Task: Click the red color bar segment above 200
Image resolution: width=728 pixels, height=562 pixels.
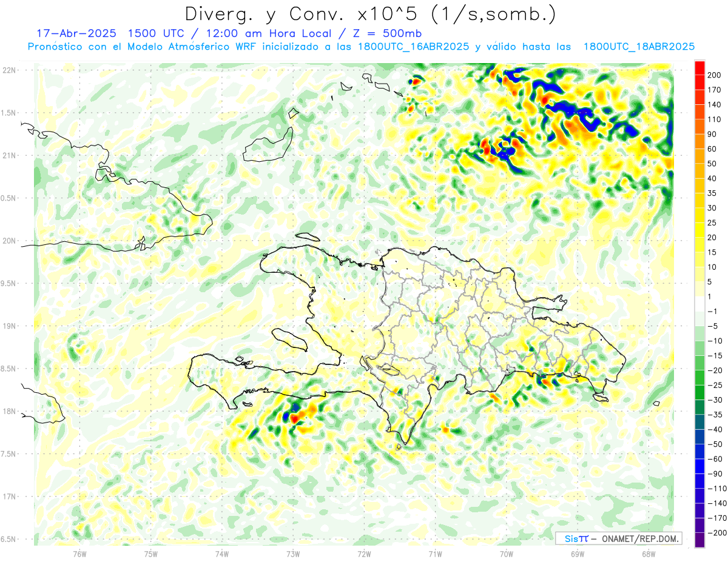Action: [699, 67]
